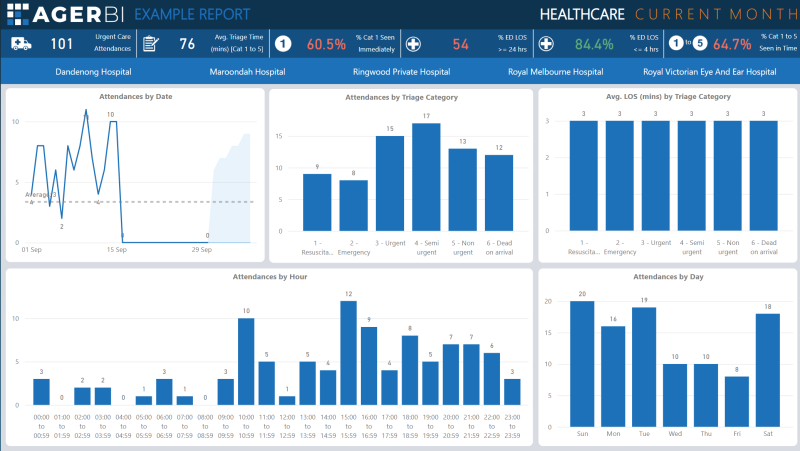Click the AGER BI logo
800x451 pixels.
tap(66, 14)
